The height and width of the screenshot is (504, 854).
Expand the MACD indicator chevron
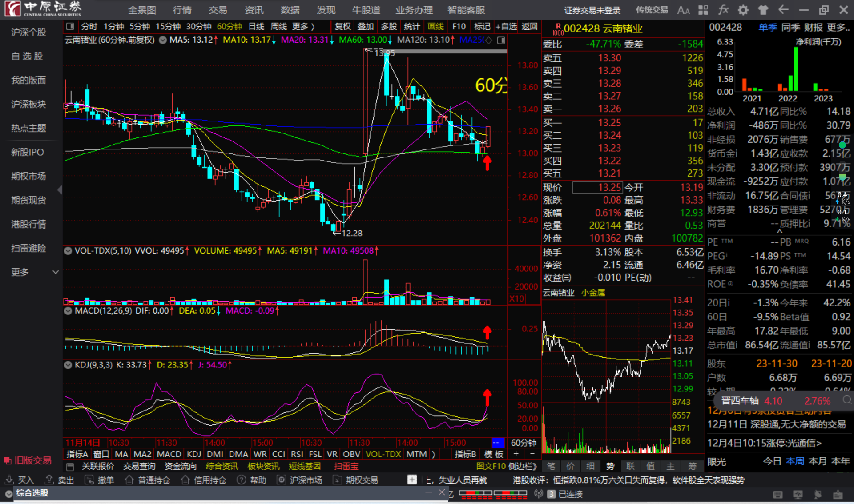[68, 311]
